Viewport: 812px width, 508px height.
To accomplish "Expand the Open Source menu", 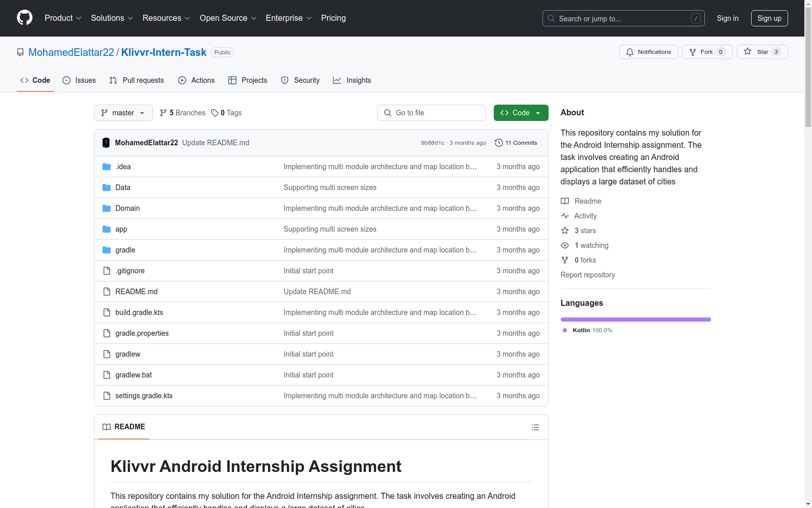I will click(228, 18).
